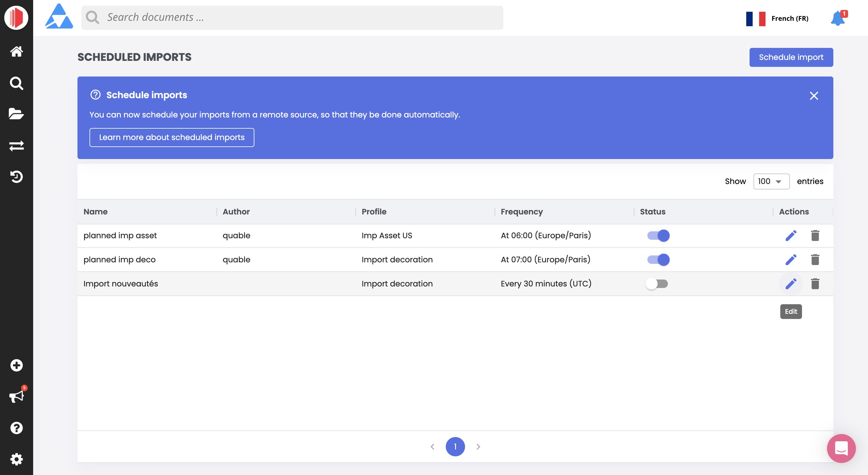Delete the planned imp asset import
This screenshot has height=475, width=868.
point(815,236)
